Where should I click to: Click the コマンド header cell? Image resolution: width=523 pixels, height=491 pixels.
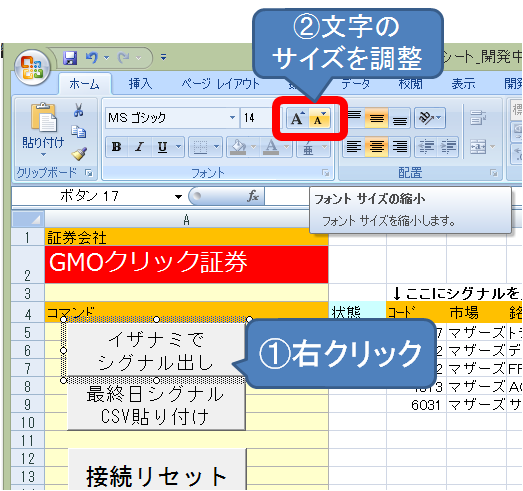[x=186, y=312]
